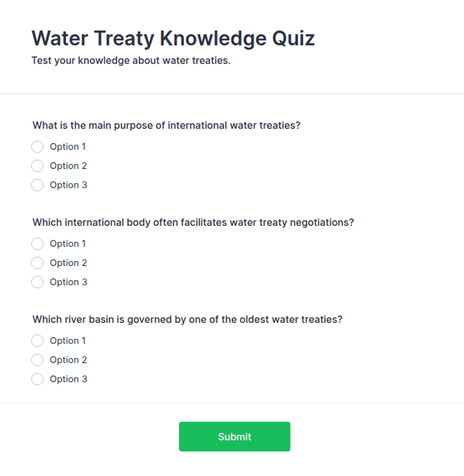Click the Option 3 label under first question

point(68,185)
